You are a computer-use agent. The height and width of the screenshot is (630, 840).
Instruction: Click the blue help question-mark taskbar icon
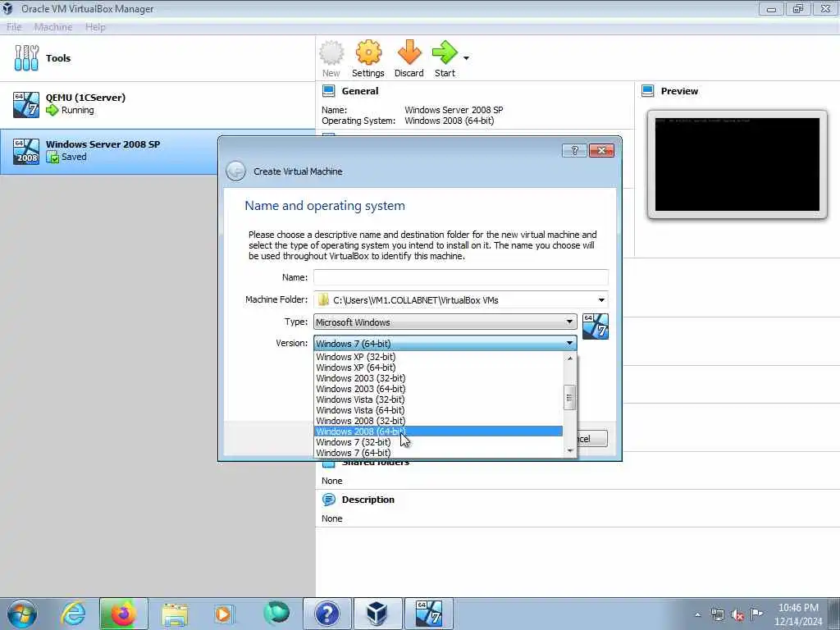click(326, 614)
